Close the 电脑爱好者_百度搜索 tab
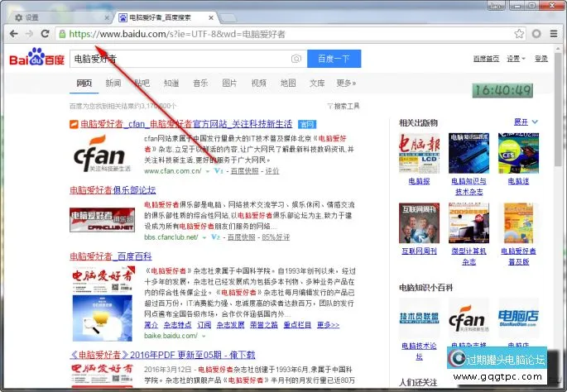The image size is (567, 392). pos(211,17)
